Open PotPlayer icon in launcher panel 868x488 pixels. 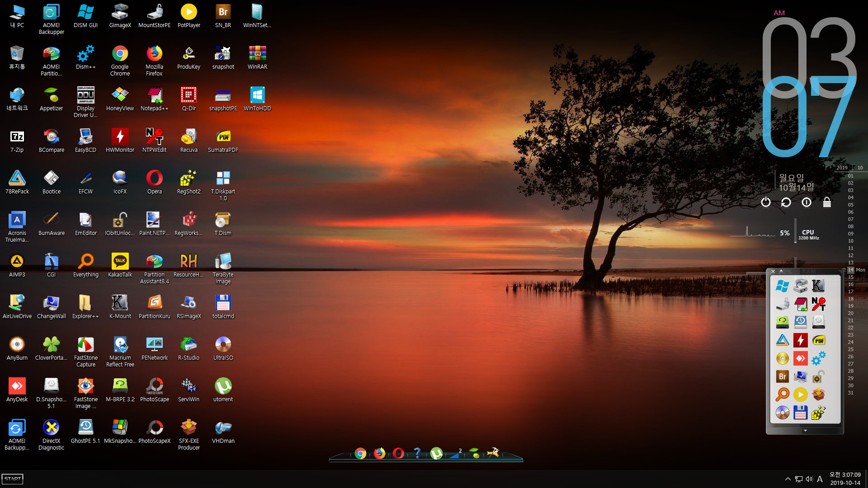800,394
